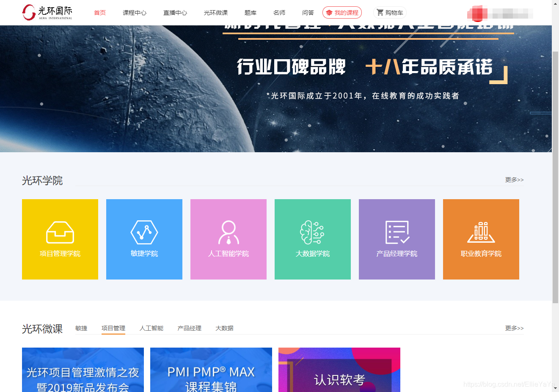This screenshot has height=392, width=559.
Task: Switch to the 人工智能 tab under 光环微课
Action: [x=151, y=328]
